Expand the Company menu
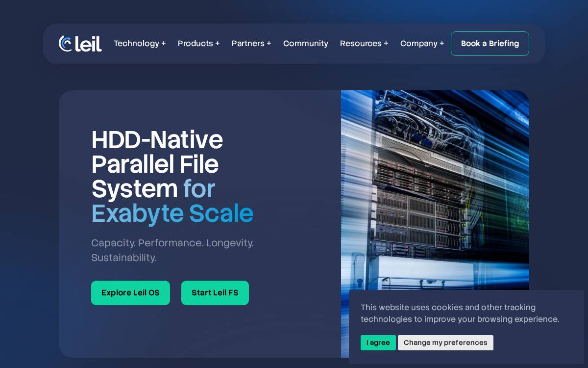This screenshot has height=368, width=588. [x=422, y=44]
